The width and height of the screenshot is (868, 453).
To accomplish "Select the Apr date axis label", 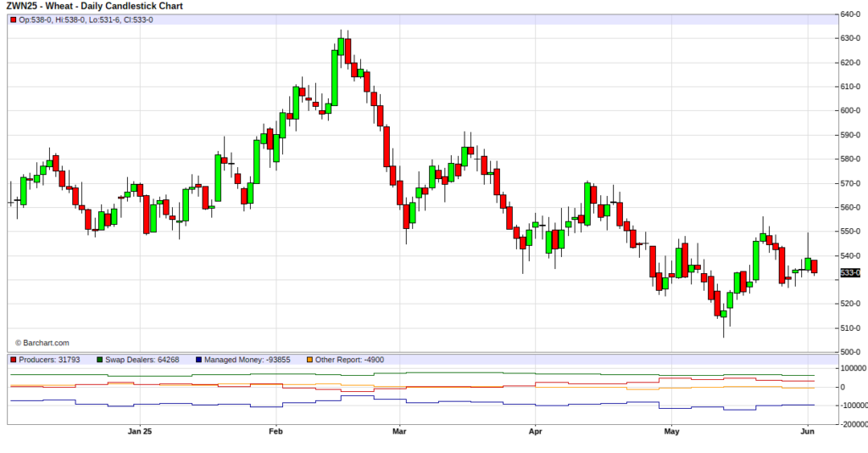I will 535,433.
